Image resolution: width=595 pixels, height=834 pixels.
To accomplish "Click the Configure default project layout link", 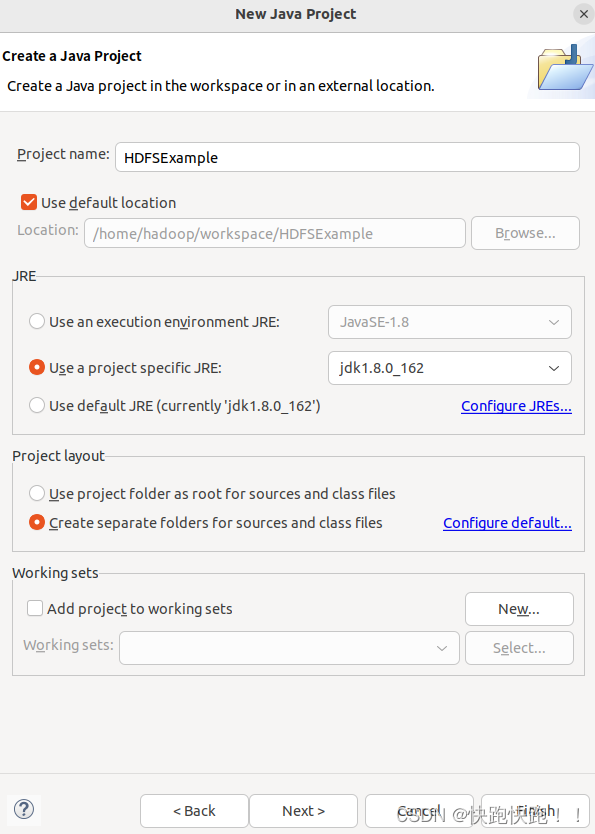I will click(x=507, y=522).
